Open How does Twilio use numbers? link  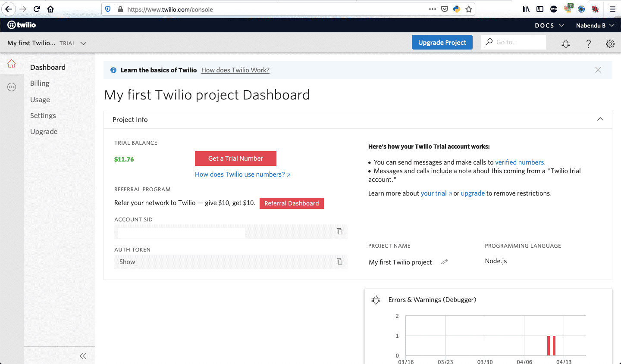pyautogui.click(x=243, y=174)
